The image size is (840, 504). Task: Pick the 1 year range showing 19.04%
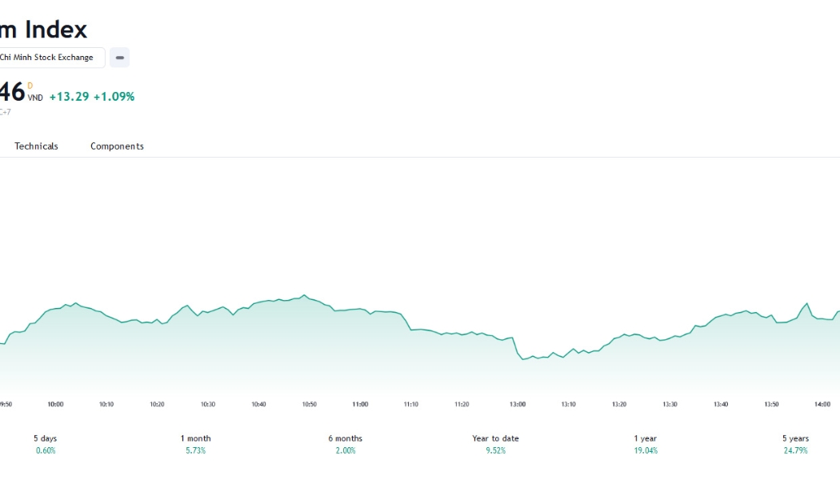[646, 444]
